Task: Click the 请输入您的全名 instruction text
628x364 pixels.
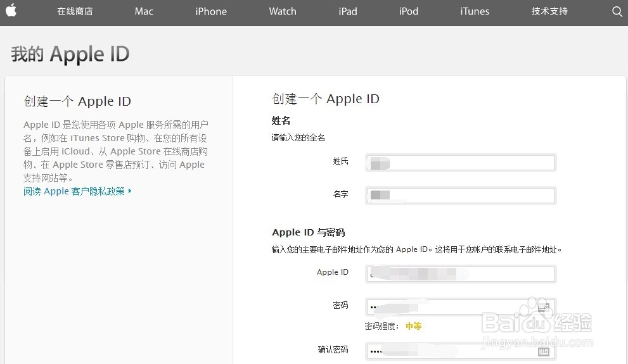Action: tap(298, 137)
